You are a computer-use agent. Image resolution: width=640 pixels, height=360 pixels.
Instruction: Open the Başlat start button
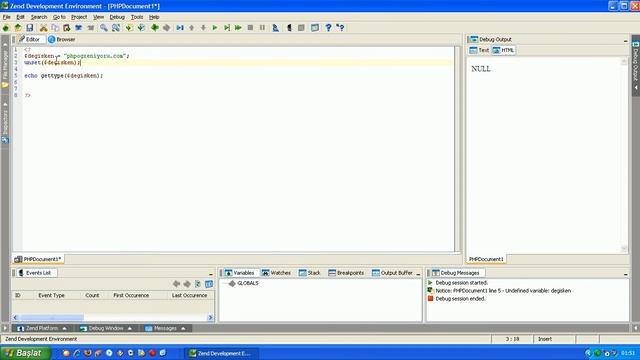tap(26, 353)
